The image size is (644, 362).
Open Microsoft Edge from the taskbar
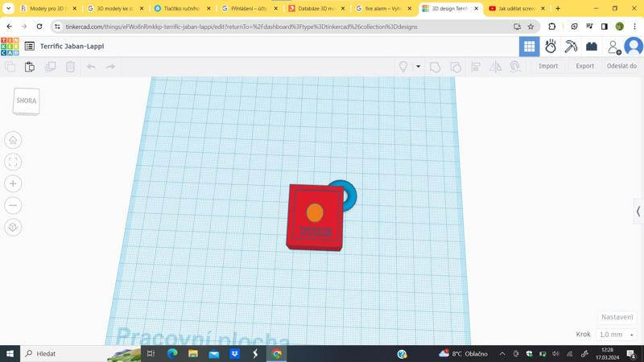tap(172, 353)
